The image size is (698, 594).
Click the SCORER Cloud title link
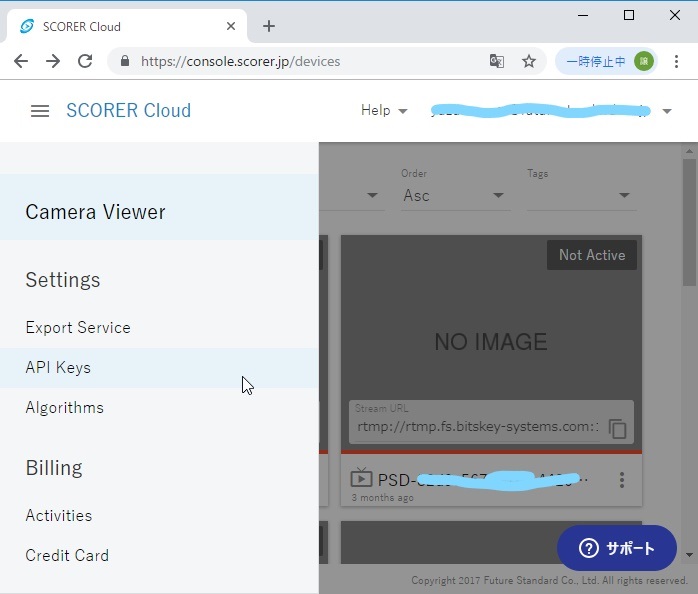coord(129,110)
